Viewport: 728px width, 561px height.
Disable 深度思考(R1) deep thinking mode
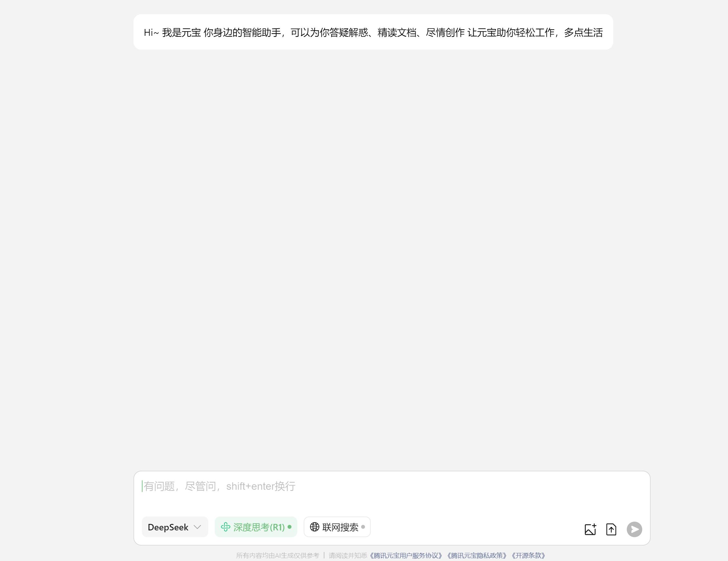256,527
